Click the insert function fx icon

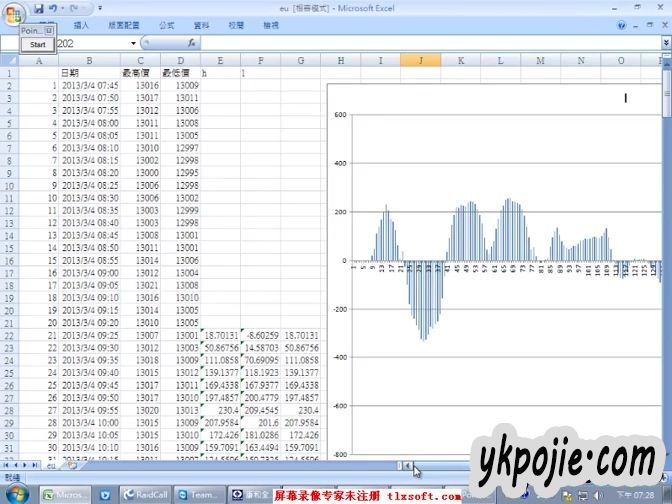[192, 44]
